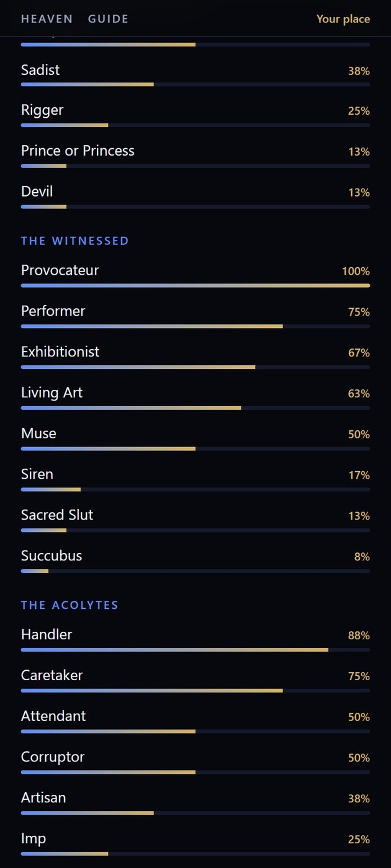
Task: Click the Siren label
Action: pyautogui.click(x=37, y=474)
